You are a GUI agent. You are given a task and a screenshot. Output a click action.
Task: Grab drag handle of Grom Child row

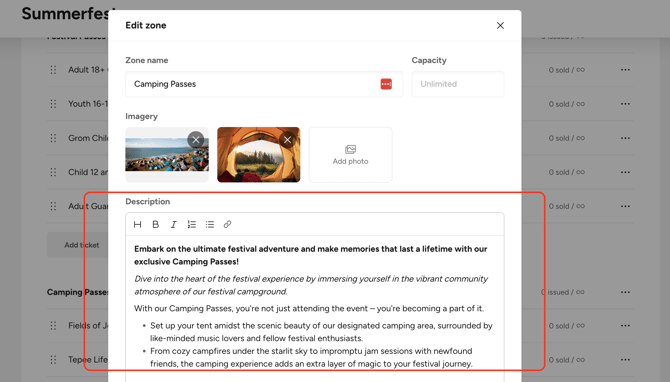click(53, 138)
